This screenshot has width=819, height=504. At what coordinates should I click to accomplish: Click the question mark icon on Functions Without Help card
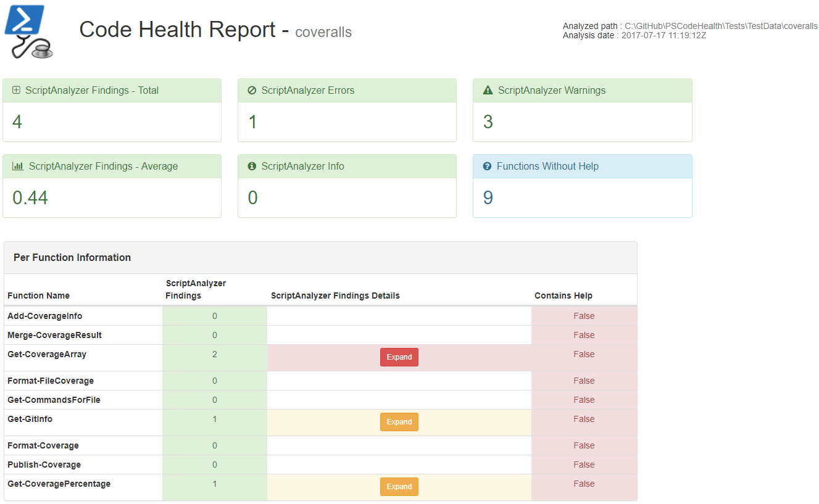[x=486, y=166]
